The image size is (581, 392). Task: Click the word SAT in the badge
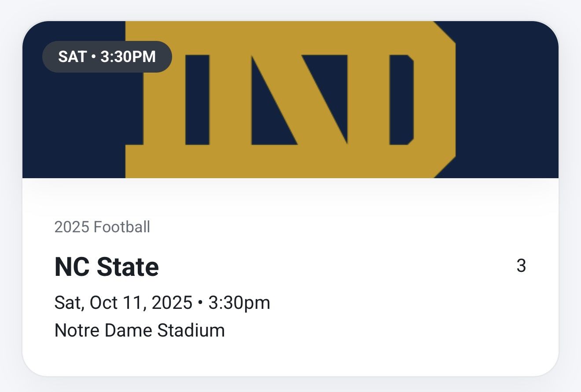pyautogui.click(x=72, y=57)
